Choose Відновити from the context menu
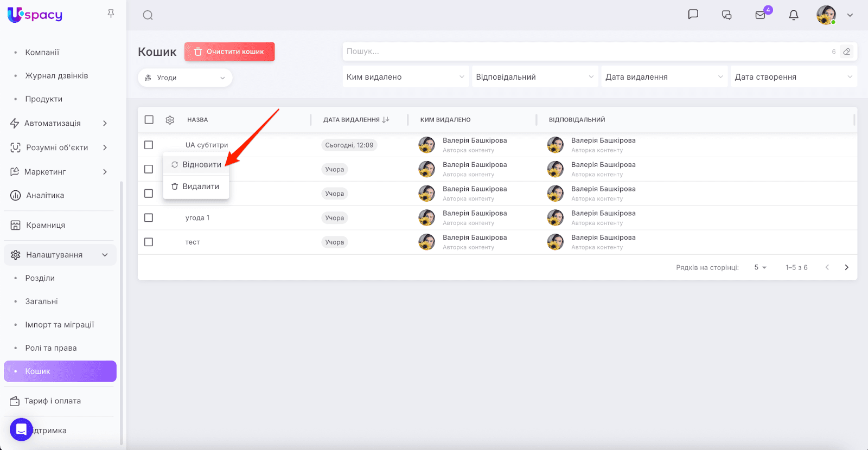 click(196, 164)
